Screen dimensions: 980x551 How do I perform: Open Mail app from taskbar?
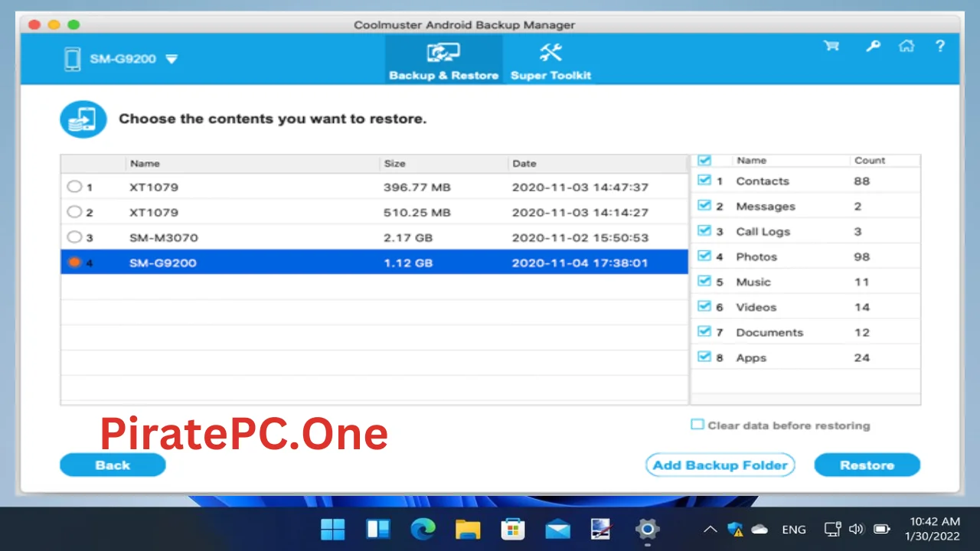[x=557, y=529]
